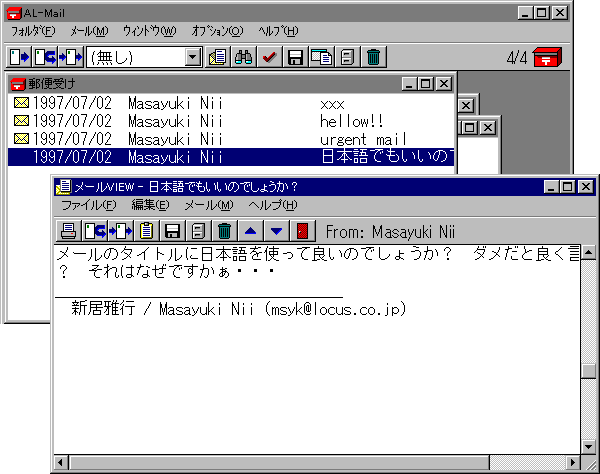This screenshot has height=474, width=600.
Task: Click the printer icon in mail view toolbar
Action: pyautogui.click(x=68, y=231)
